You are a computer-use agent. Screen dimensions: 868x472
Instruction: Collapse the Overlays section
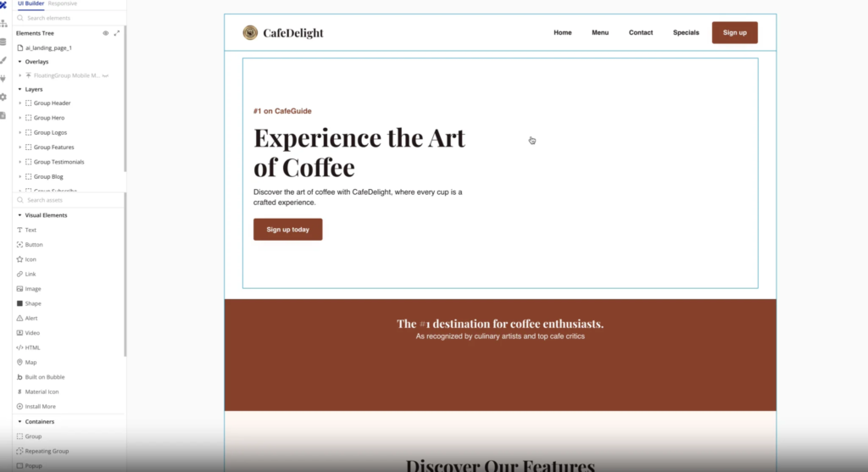click(x=19, y=62)
